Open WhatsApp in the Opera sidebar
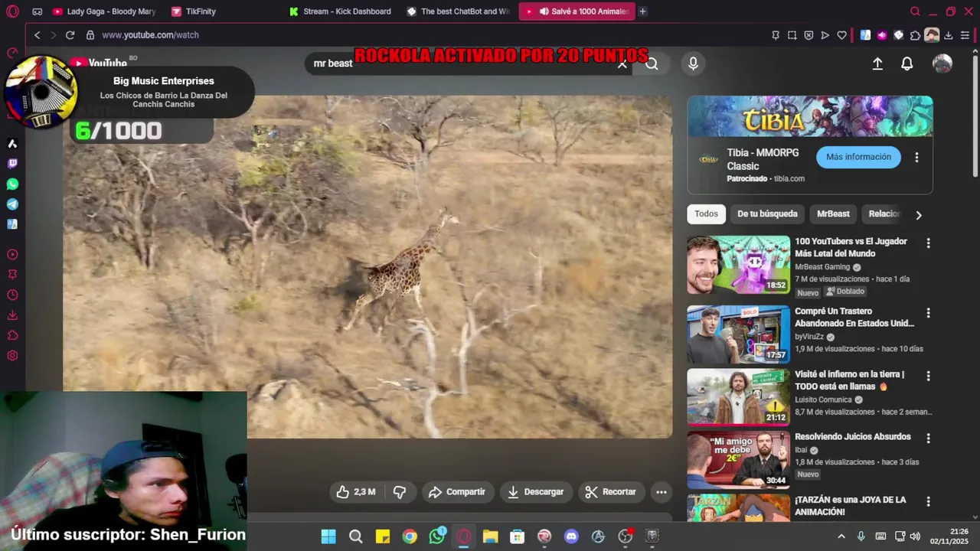980x551 pixels. [x=12, y=184]
